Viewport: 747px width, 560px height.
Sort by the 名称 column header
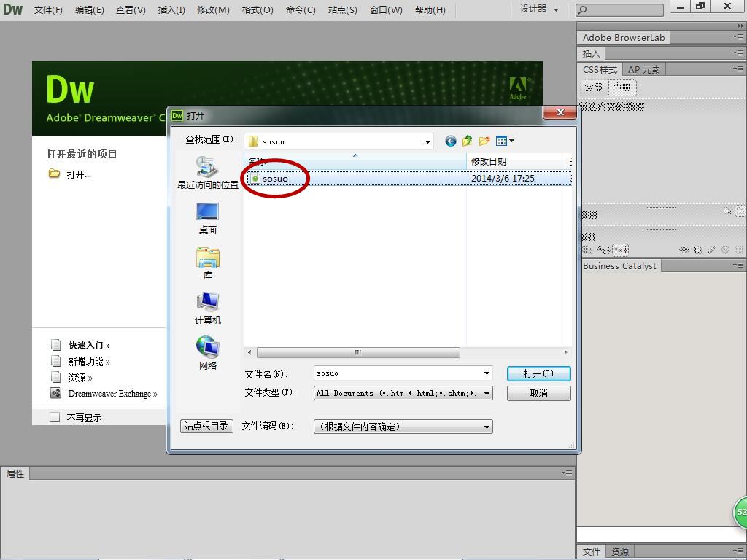[355, 161]
